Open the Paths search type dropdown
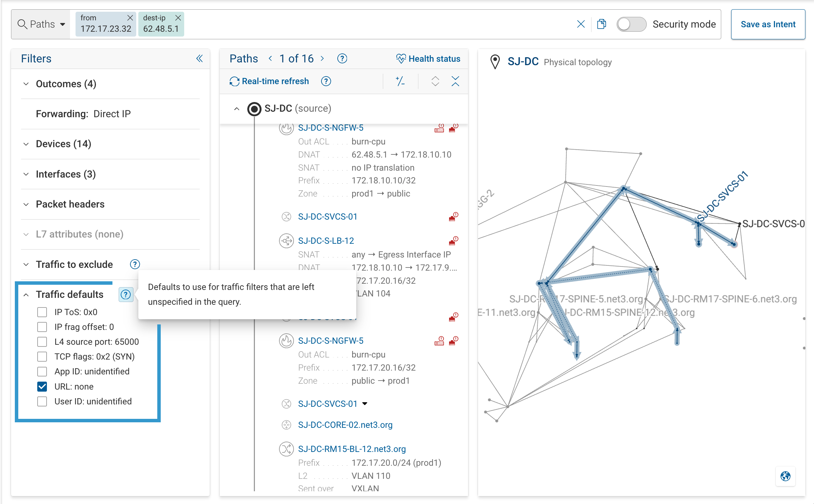 (x=41, y=24)
